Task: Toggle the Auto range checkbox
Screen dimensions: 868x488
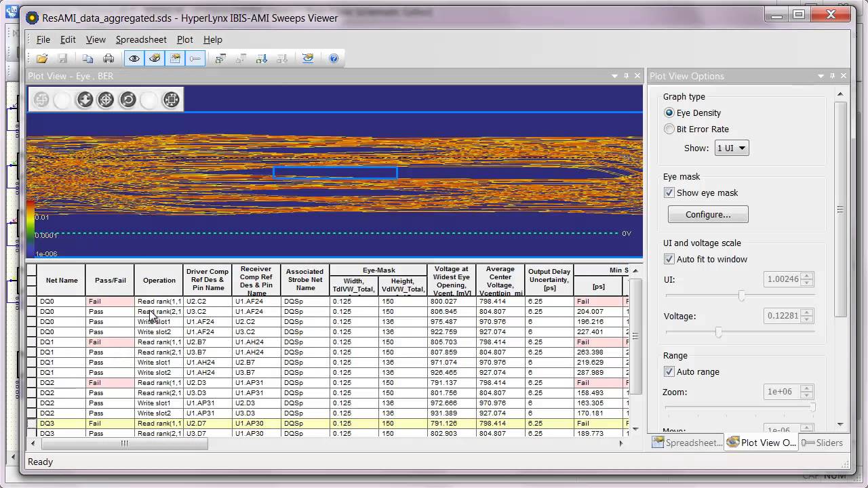Action: point(669,372)
